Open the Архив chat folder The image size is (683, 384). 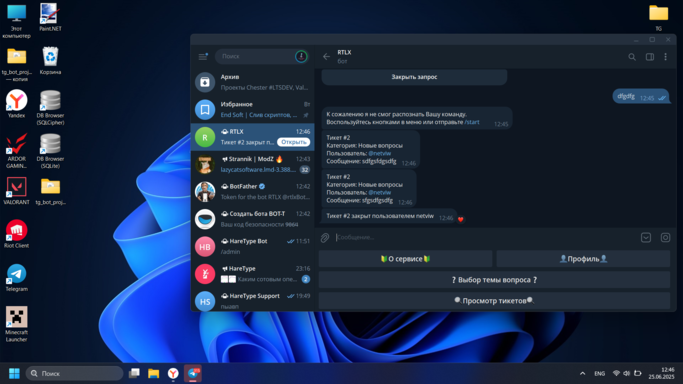coord(253,82)
